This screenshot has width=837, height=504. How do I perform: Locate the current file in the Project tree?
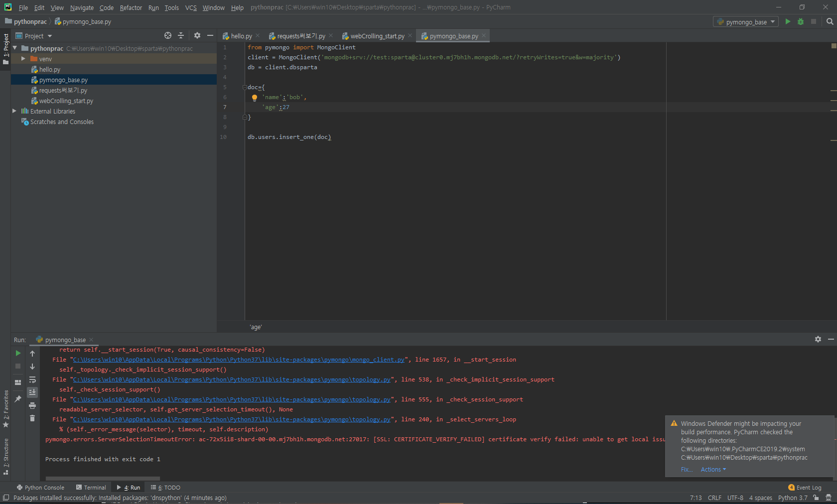pyautogui.click(x=168, y=35)
